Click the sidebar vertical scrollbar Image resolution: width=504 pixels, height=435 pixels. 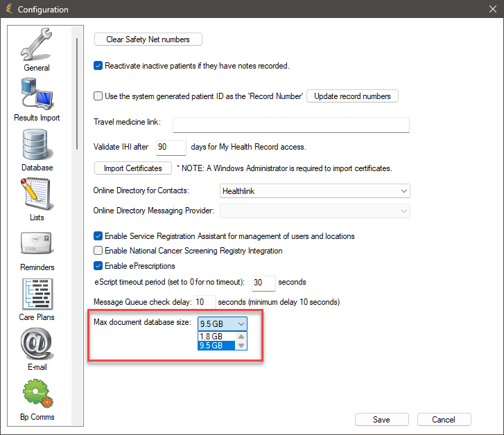(76, 93)
